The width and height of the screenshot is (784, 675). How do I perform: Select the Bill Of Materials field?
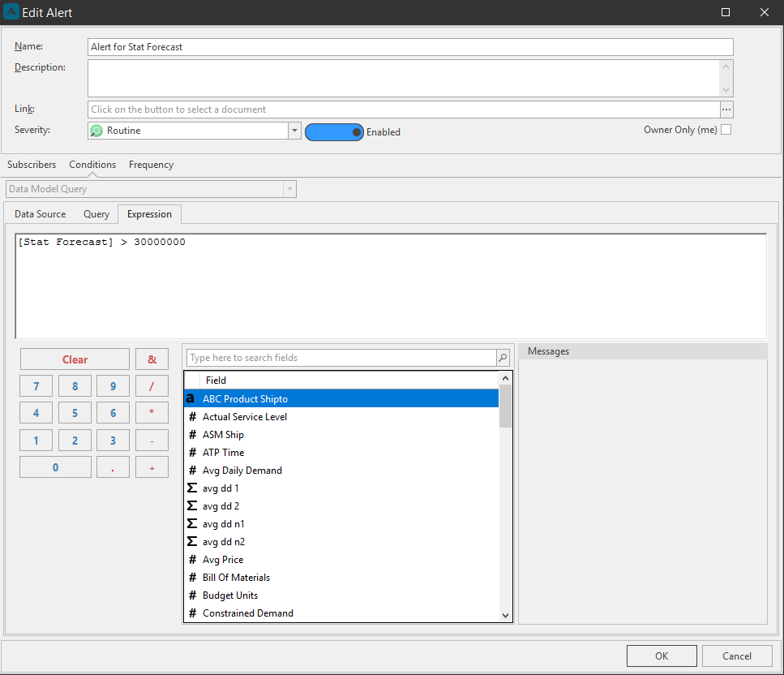point(341,578)
